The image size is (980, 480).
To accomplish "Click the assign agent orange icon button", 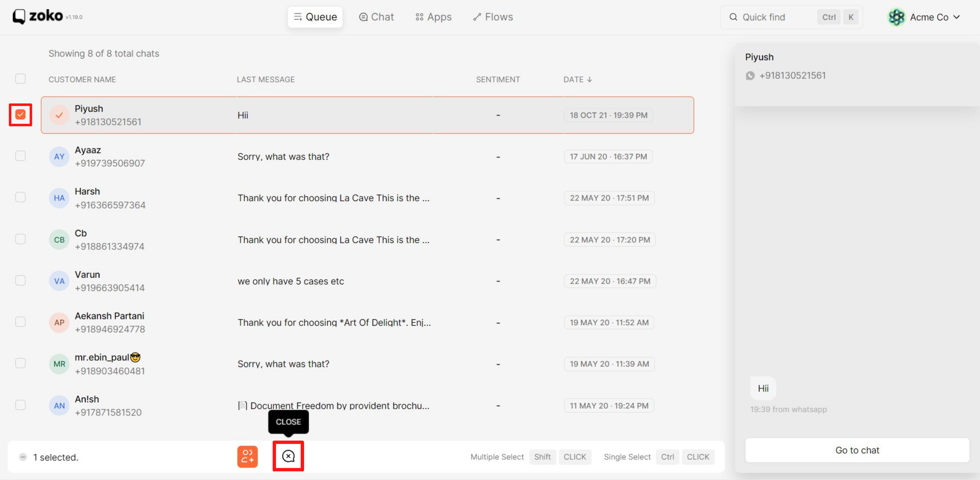I will point(247,456).
